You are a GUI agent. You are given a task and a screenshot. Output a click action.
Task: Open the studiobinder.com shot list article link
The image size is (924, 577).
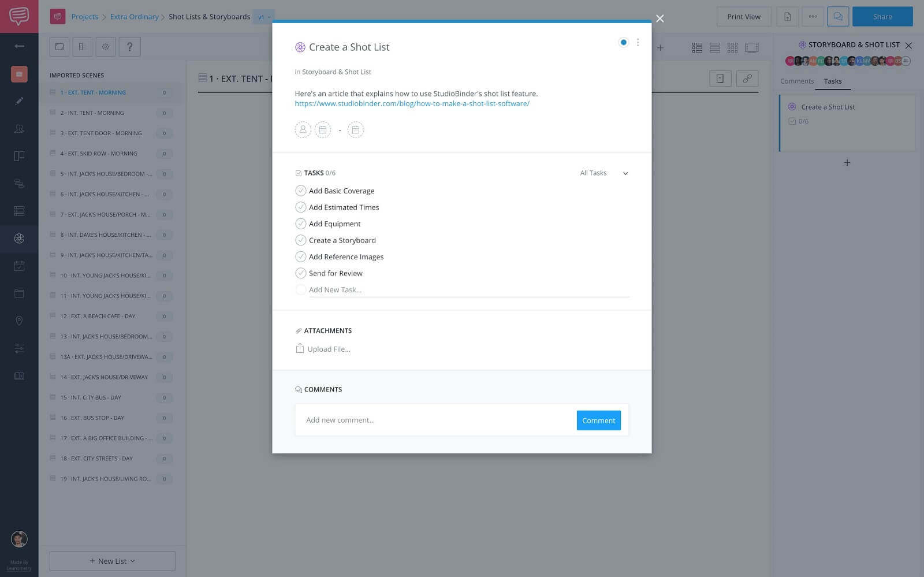(412, 104)
